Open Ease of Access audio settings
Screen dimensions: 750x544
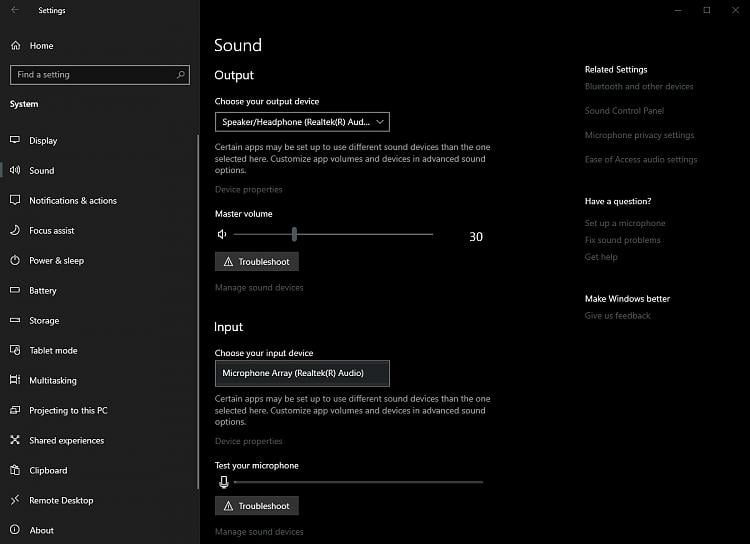pyautogui.click(x=641, y=159)
